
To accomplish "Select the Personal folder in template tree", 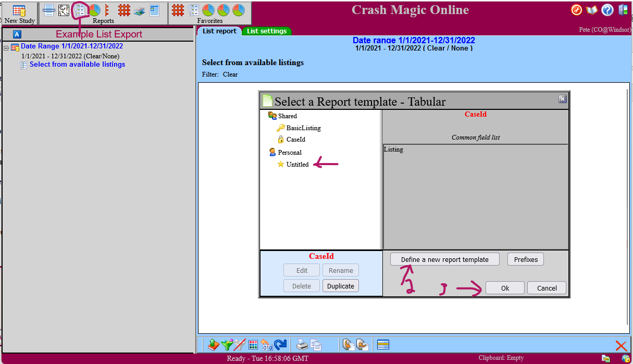I will pyautogui.click(x=290, y=153).
